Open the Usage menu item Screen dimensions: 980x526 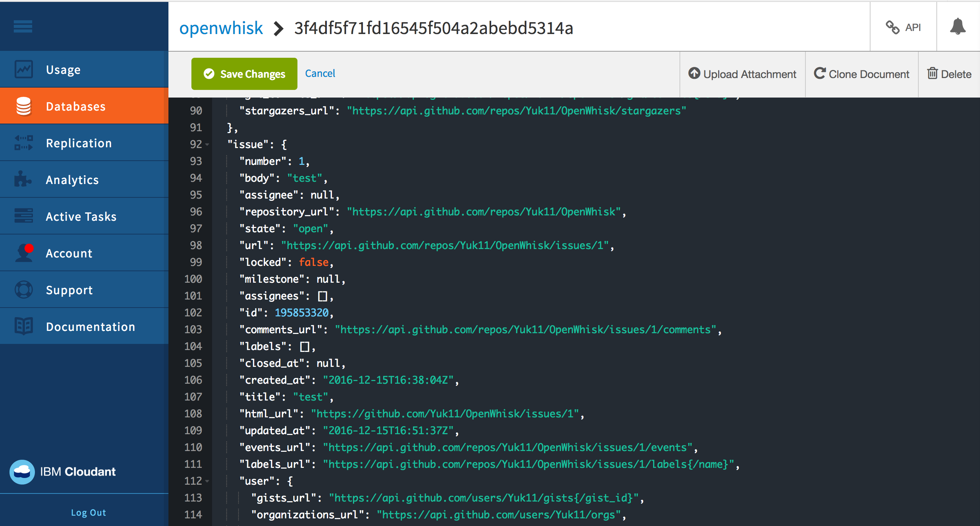tap(84, 69)
